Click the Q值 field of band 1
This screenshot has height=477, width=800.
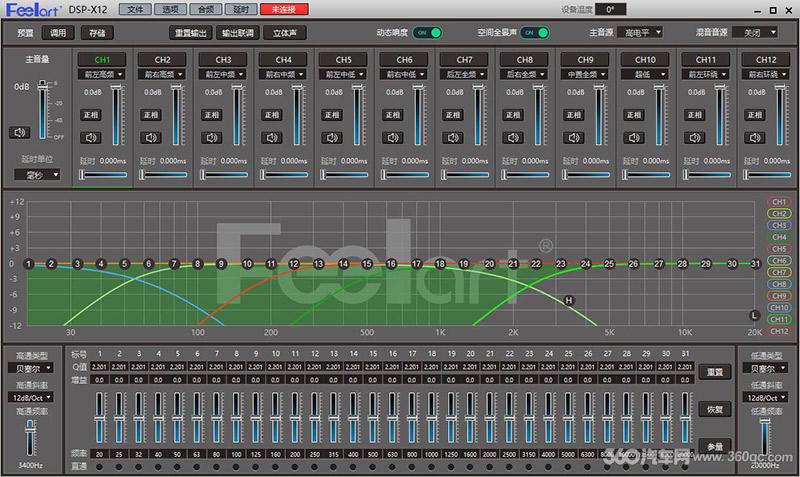click(99, 367)
